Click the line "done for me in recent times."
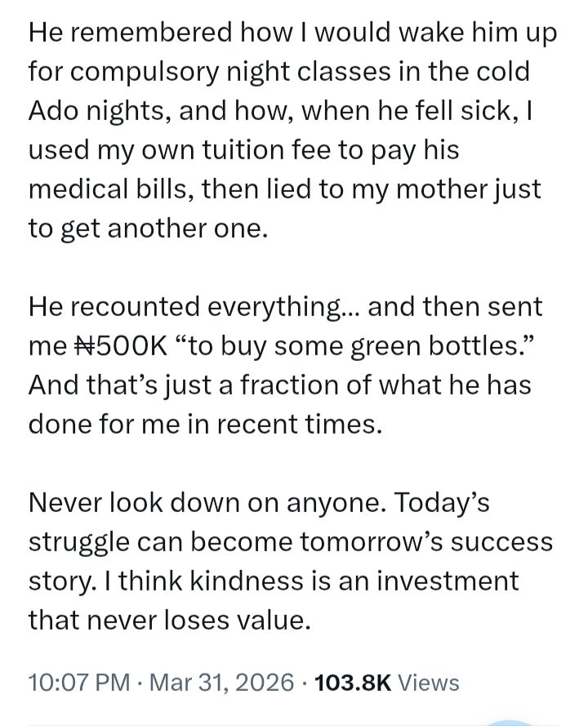588x726 pixels. [204, 425]
